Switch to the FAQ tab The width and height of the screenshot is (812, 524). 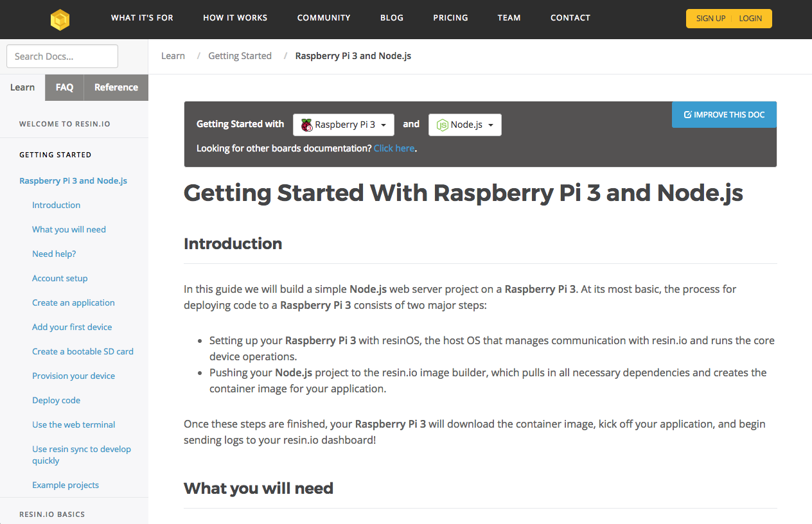(64, 87)
